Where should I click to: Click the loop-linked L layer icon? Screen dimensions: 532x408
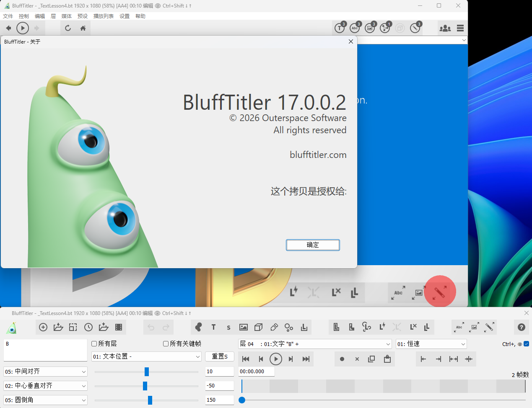366,327
